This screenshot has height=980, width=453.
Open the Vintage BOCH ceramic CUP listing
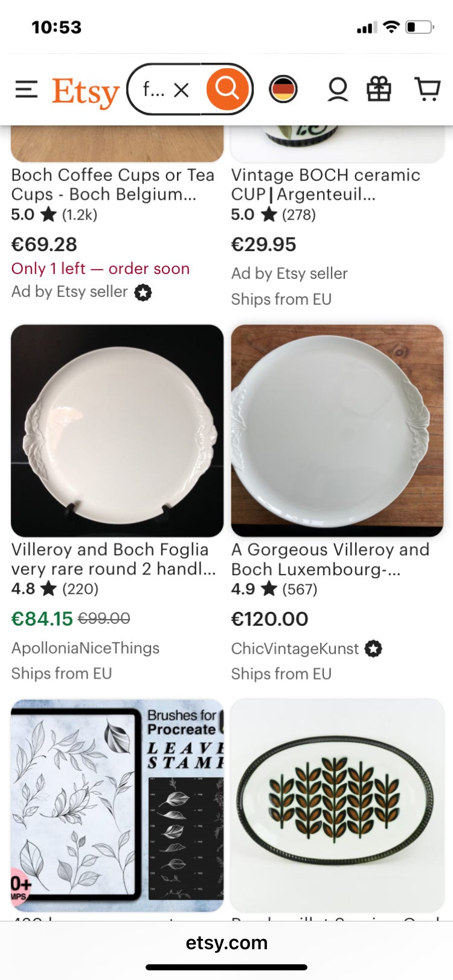tap(326, 185)
